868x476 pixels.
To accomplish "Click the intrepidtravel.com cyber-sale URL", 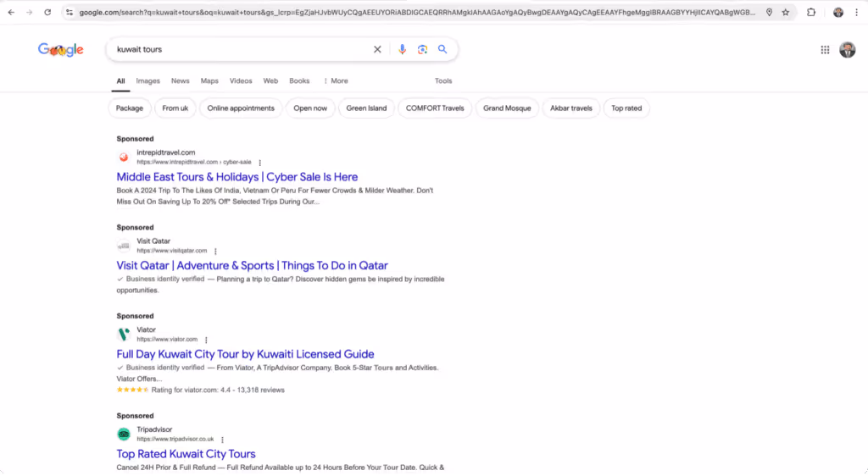I will [194, 162].
